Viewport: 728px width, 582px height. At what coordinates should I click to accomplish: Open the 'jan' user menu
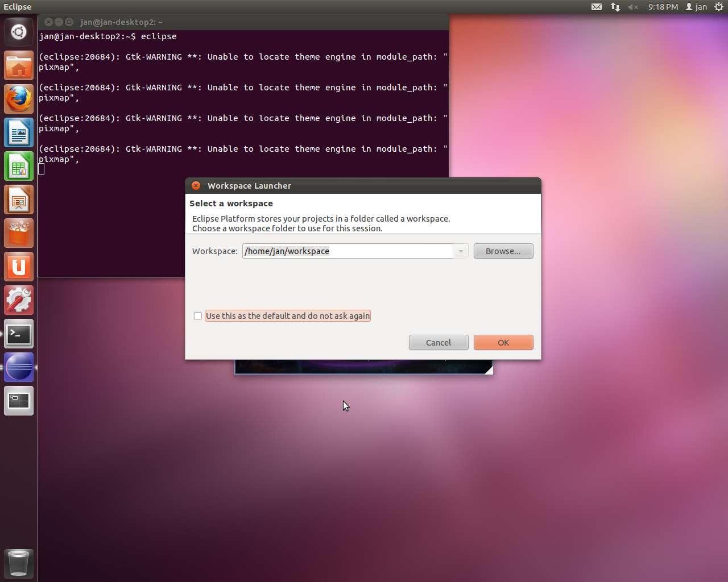pyautogui.click(x=696, y=7)
